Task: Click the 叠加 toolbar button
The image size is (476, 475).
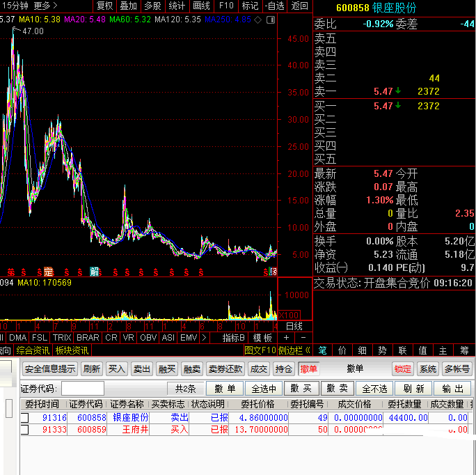Action: pyautogui.click(x=128, y=6)
